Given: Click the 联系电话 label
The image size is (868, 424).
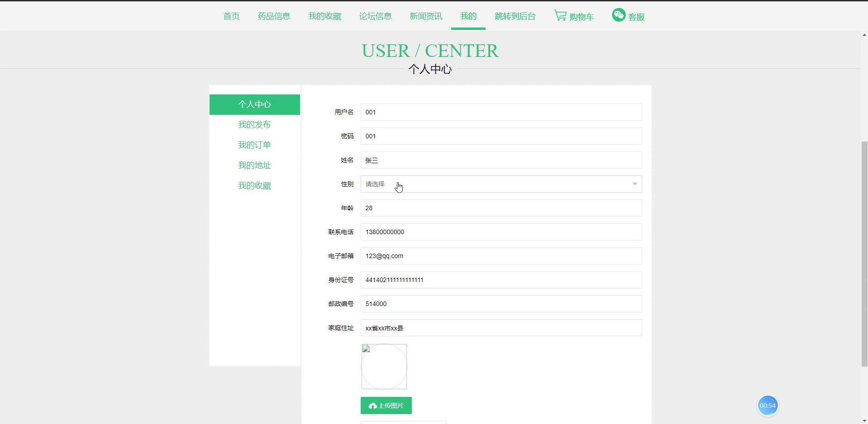Looking at the screenshot, I should coord(341,232).
